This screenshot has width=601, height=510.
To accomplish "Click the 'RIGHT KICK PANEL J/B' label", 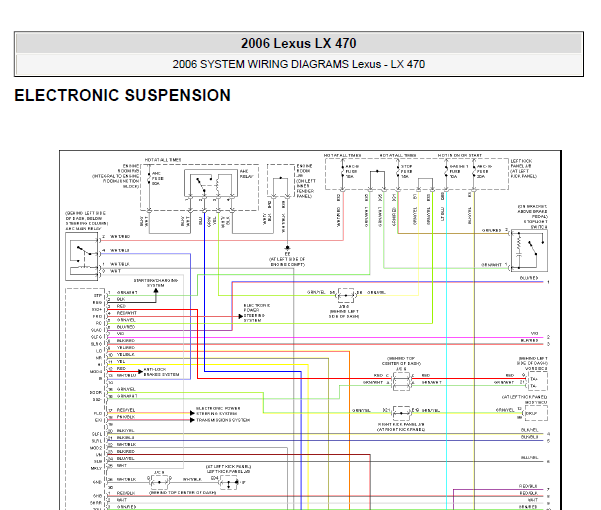I will pyautogui.click(x=401, y=425).
